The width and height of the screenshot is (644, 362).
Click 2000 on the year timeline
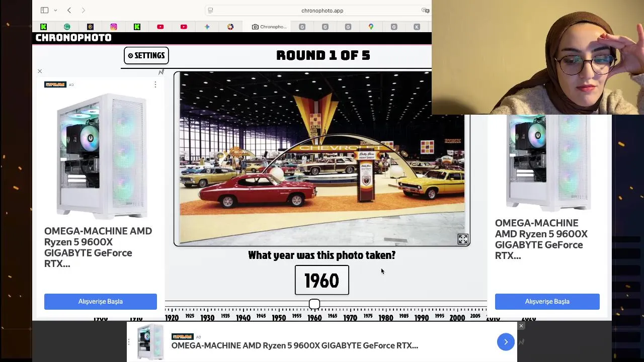pos(457,318)
